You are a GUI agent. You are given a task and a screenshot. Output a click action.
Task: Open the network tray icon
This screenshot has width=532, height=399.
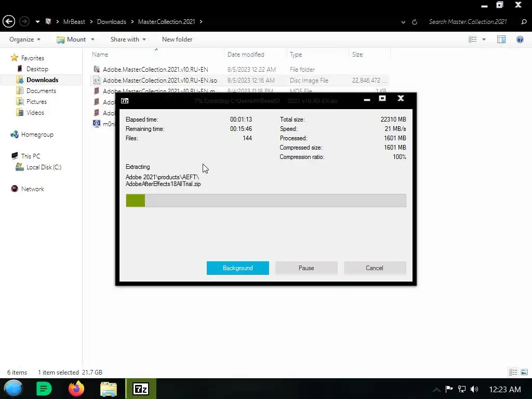[x=462, y=389]
